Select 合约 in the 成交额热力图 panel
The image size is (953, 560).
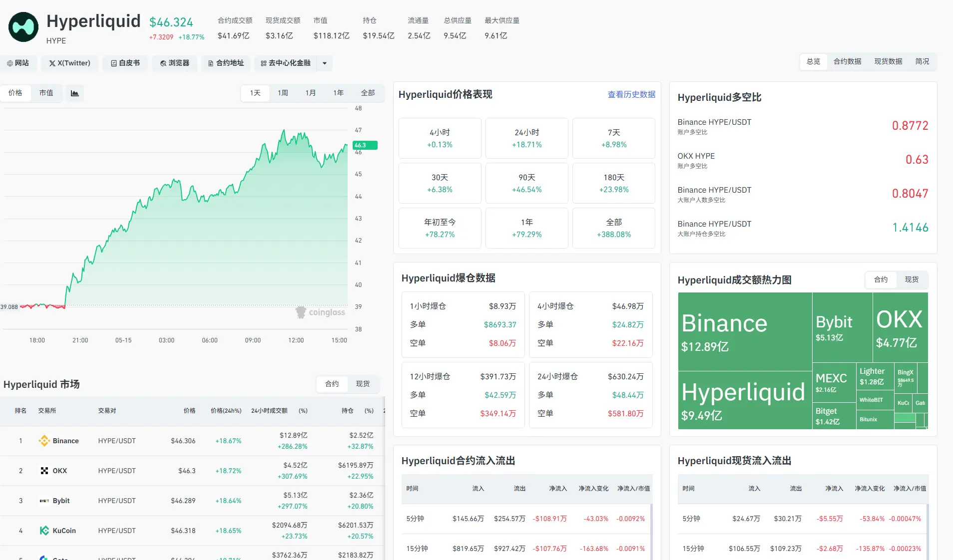tap(881, 280)
